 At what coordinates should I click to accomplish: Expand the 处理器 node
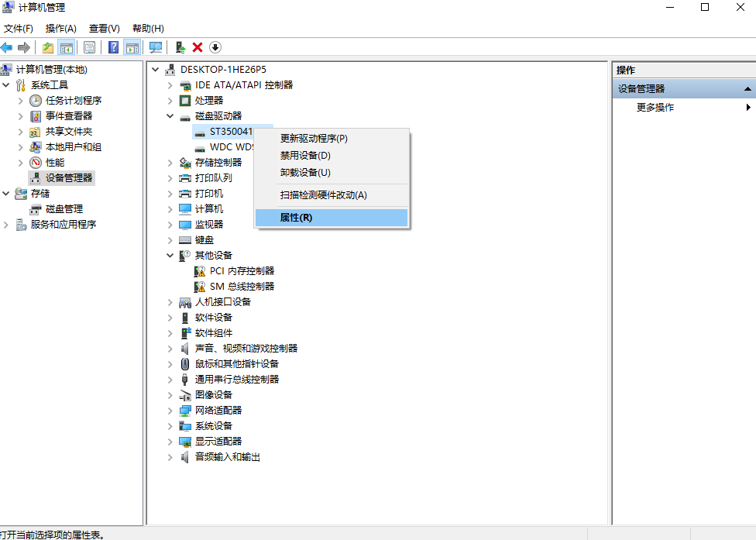click(x=170, y=100)
